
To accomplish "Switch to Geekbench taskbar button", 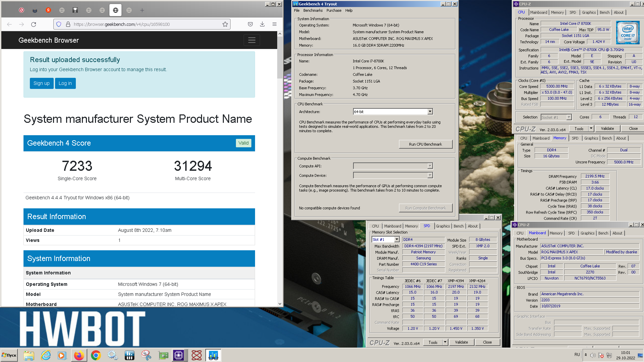I will pyautogui.click(x=213, y=355).
